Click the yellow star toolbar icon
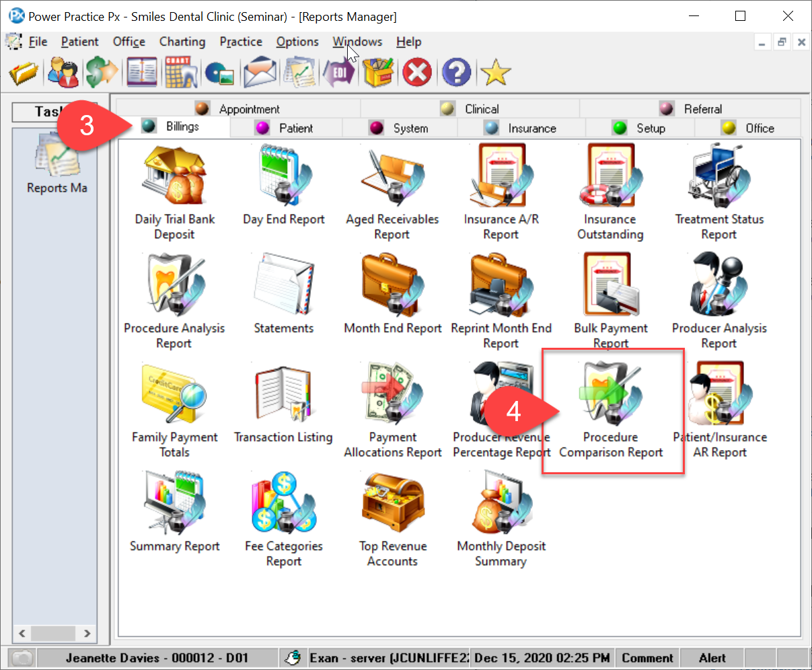 point(496,72)
